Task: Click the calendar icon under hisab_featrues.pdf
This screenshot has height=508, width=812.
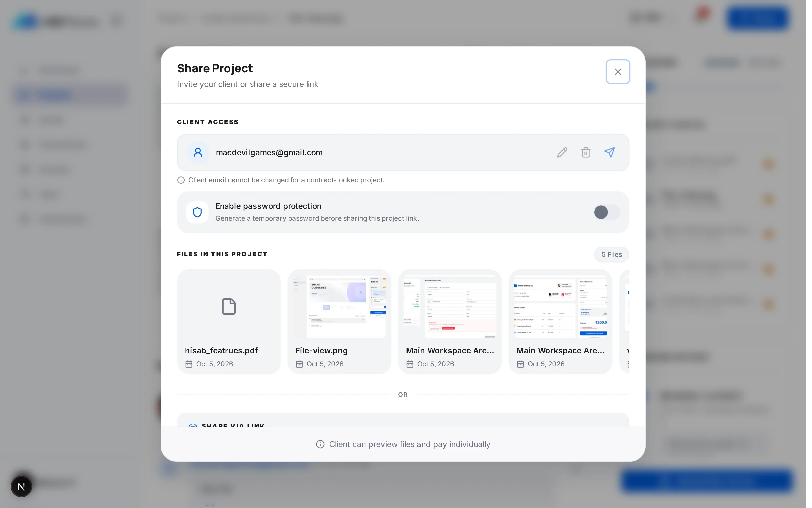Action: coord(189,364)
